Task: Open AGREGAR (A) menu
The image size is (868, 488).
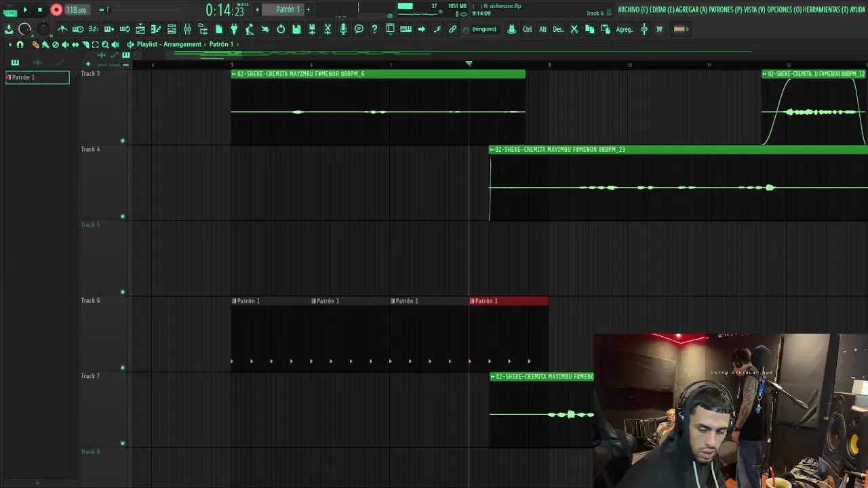Action: (x=692, y=9)
